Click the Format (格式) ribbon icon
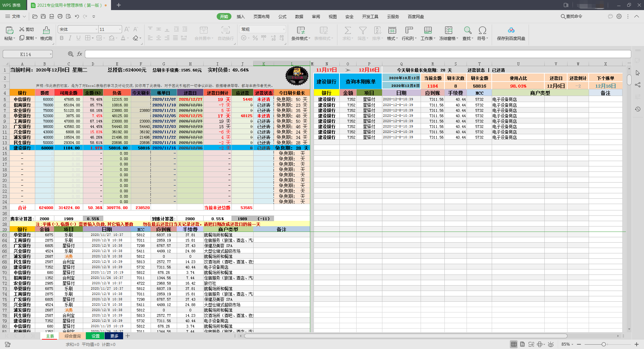Viewport: 644px width, 349px height. pos(392,31)
